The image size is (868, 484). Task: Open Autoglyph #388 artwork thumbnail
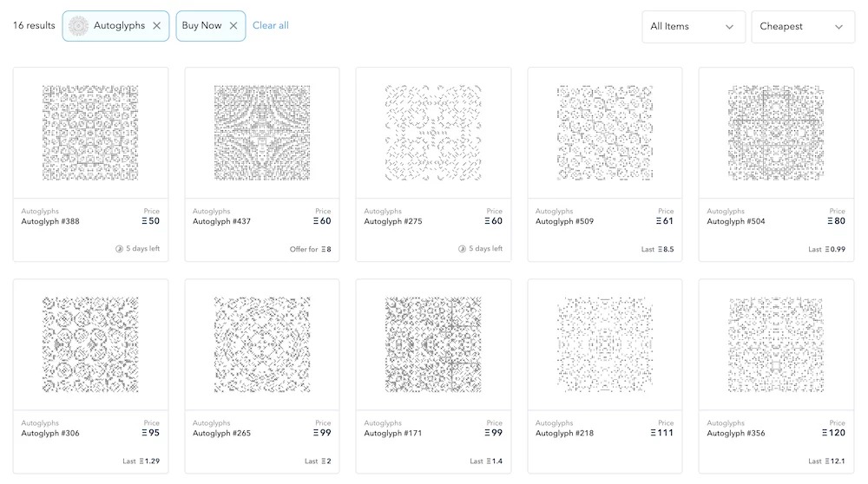[x=90, y=132]
